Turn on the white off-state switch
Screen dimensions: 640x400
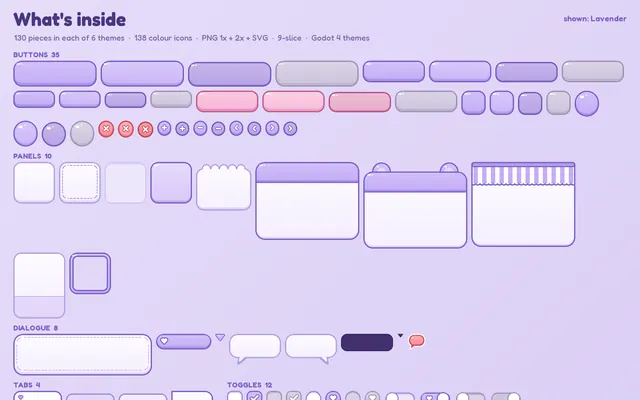click(400, 396)
